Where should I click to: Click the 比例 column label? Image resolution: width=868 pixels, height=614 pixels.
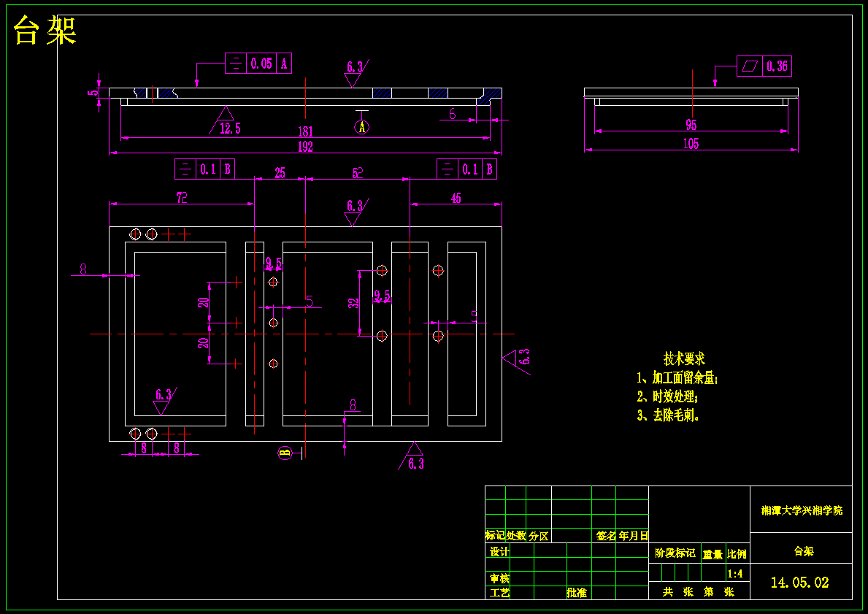click(x=737, y=553)
